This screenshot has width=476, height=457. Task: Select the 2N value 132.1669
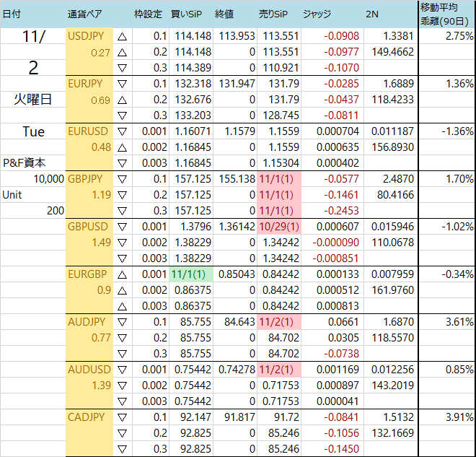393,433
